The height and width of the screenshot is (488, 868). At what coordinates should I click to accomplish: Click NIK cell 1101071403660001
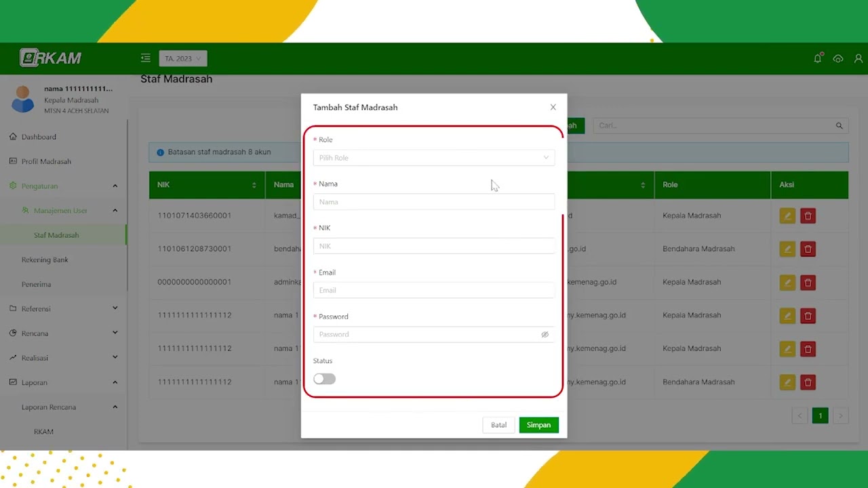pos(194,216)
